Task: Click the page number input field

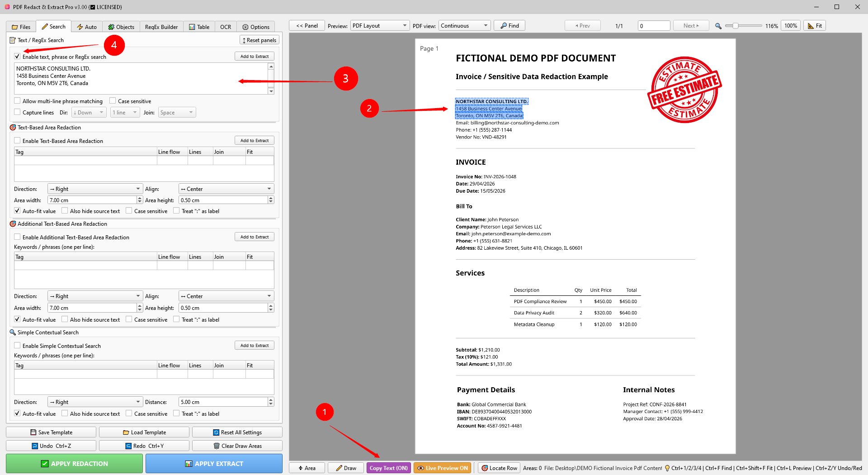Action: coord(654,26)
